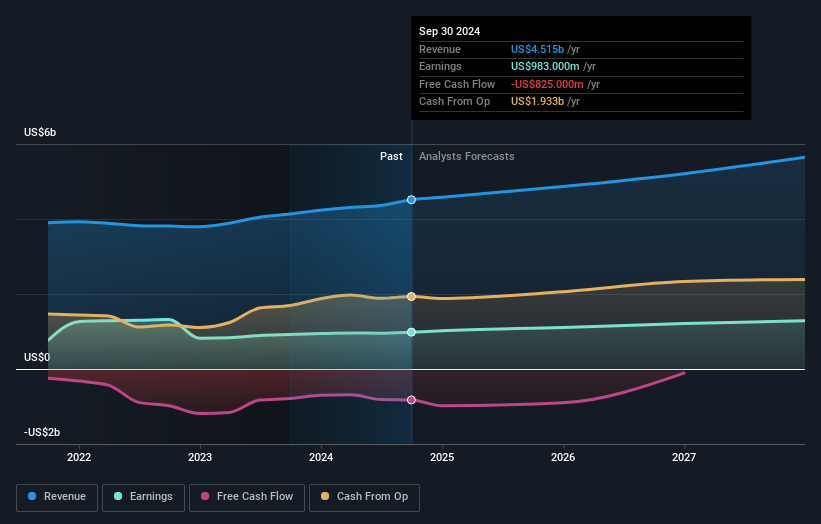
Task: Click the 2027 x-axis label
Action: 684,458
